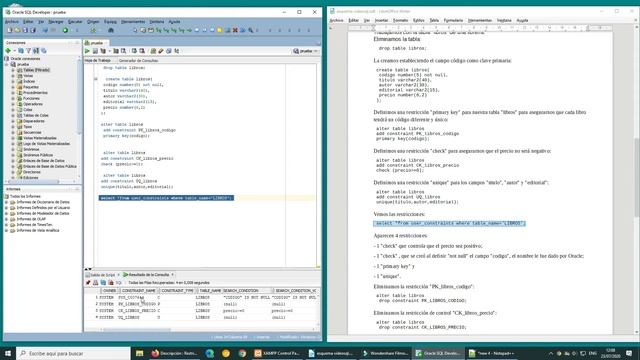This screenshot has height=360, width=640.
Task: Open Chrome from the taskbar
Action: (x=242, y=353)
